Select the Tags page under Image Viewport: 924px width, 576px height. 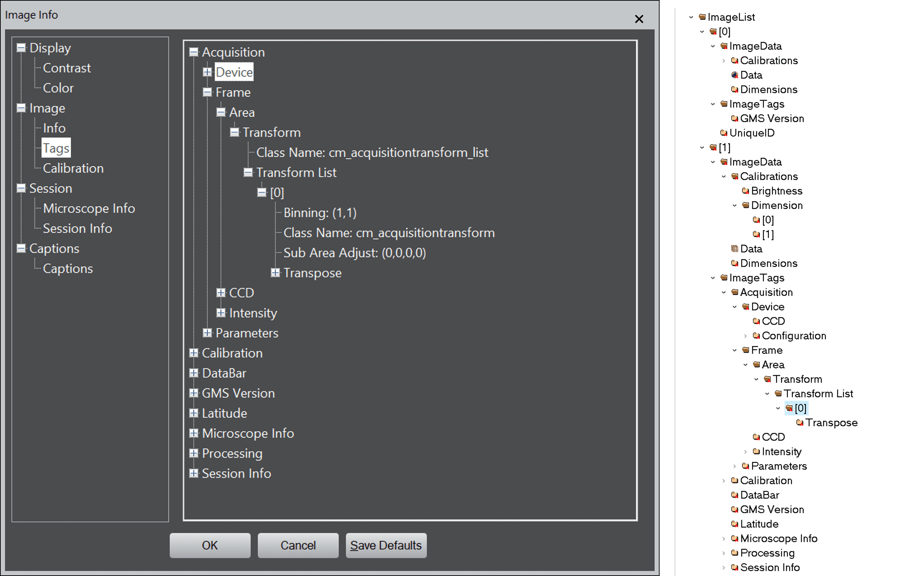(x=56, y=148)
